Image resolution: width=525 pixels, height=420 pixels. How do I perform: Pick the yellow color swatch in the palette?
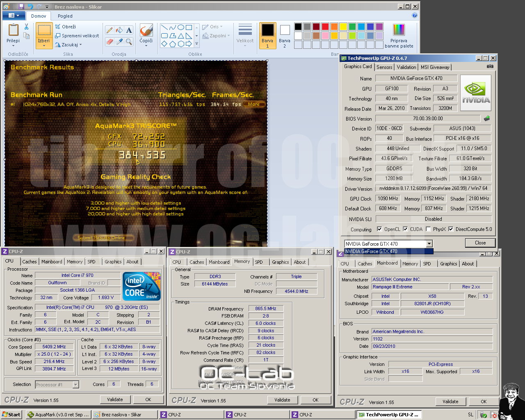coord(343,27)
